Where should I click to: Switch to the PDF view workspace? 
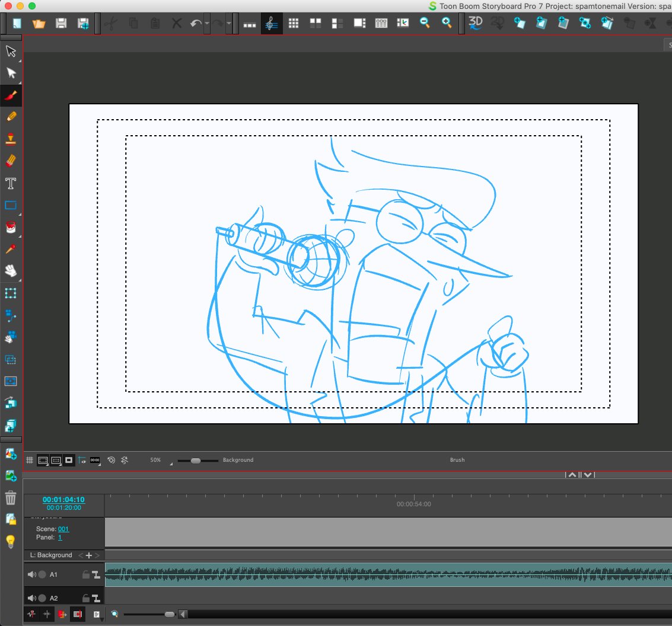pos(381,23)
